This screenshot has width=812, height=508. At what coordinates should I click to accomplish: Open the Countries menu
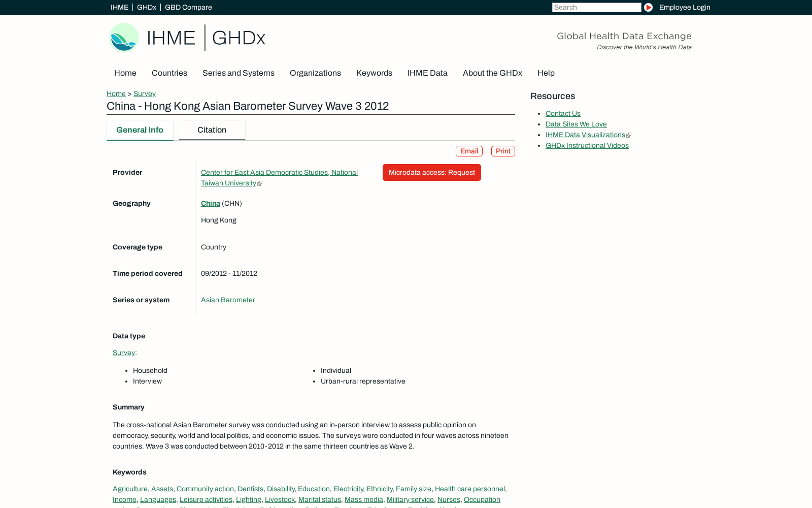pos(170,73)
